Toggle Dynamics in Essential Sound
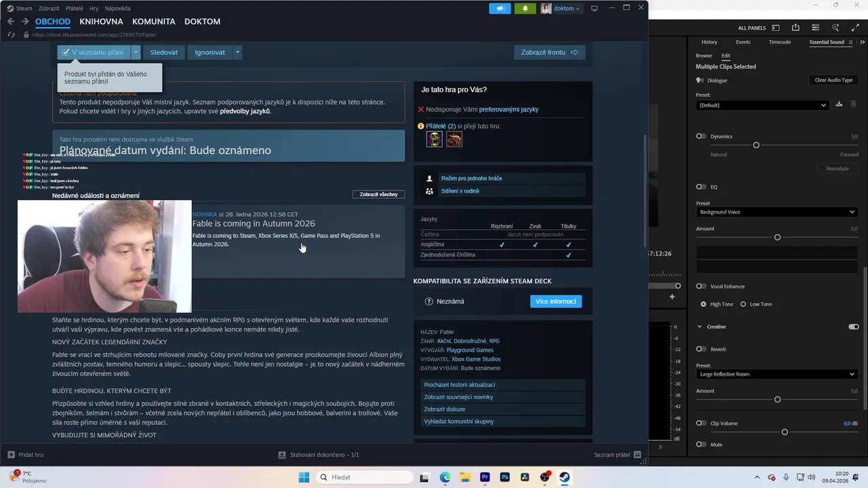The height and width of the screenshot is (488, 868). point(701,136)
